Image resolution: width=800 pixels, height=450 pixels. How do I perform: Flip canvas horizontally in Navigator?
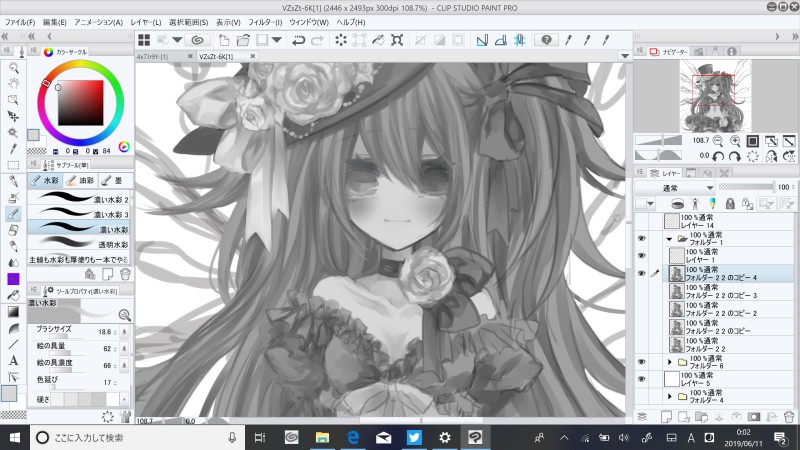pos(771,156)
